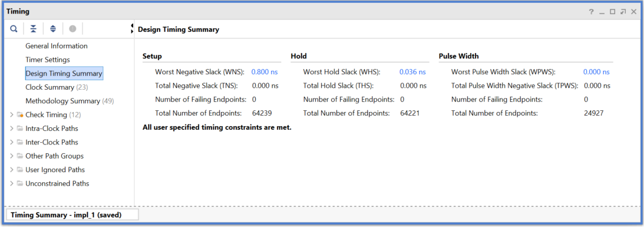Open Methodology Summary (49) entry
The image size is (644, 227).
click(x=70, y=101)
